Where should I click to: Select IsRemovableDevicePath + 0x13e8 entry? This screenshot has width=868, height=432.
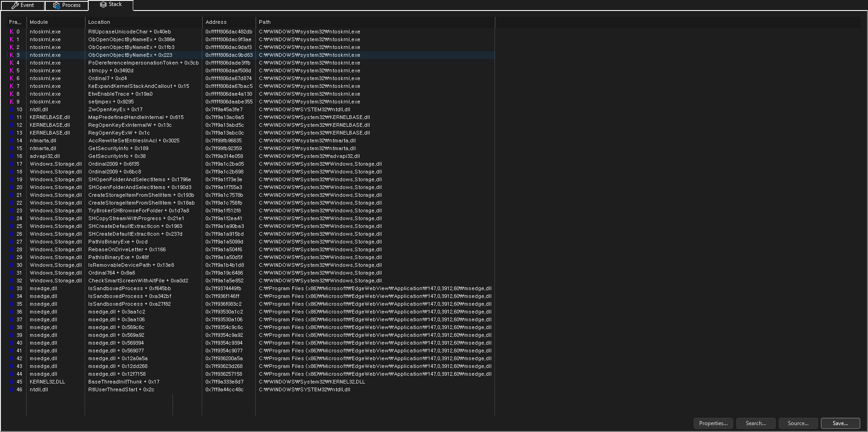(x=131, y=265)
